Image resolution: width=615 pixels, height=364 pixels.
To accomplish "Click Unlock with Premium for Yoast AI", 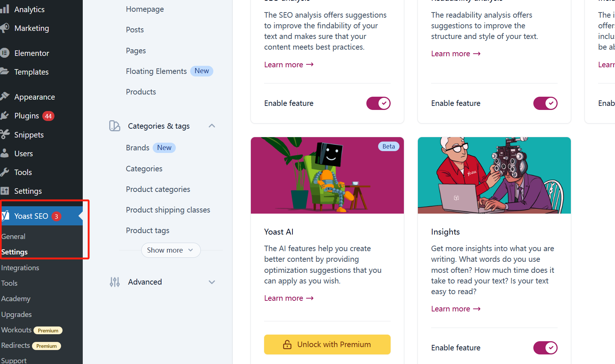I will pyautogui.click(x=327, y=345).
